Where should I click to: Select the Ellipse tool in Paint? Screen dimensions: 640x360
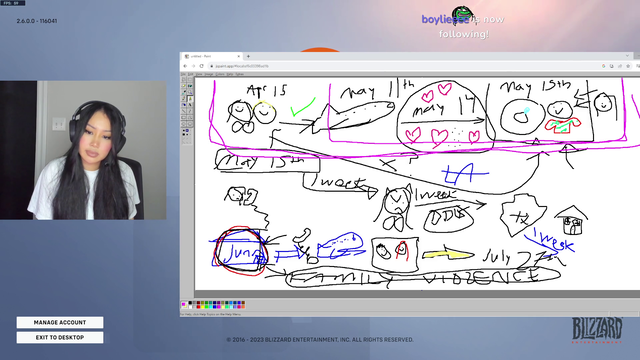tap(184, 124)
